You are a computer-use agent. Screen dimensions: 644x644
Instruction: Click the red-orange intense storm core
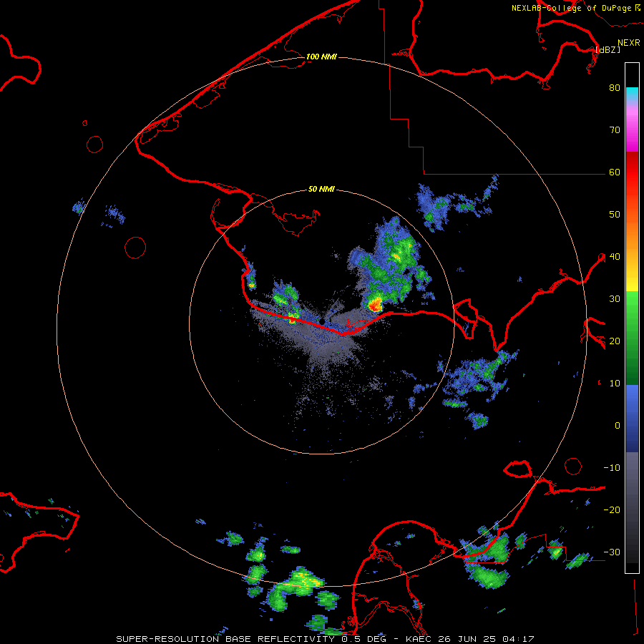374,305
